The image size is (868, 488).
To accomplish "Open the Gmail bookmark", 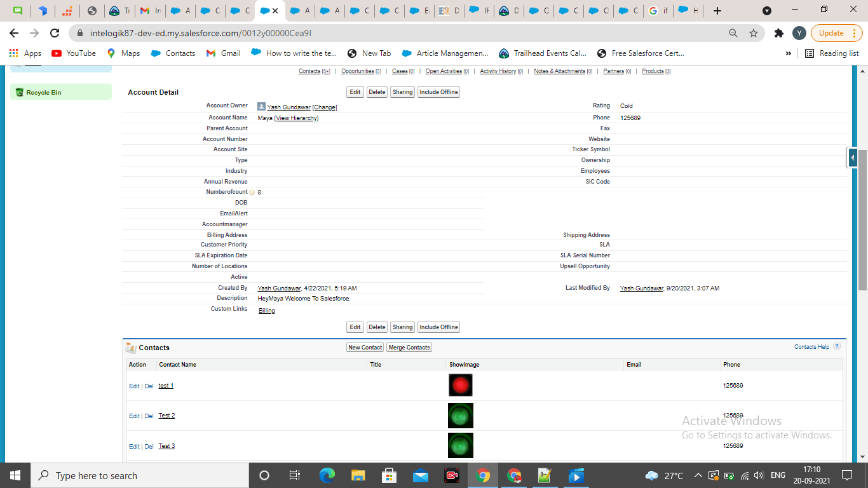I will (224, 53).
